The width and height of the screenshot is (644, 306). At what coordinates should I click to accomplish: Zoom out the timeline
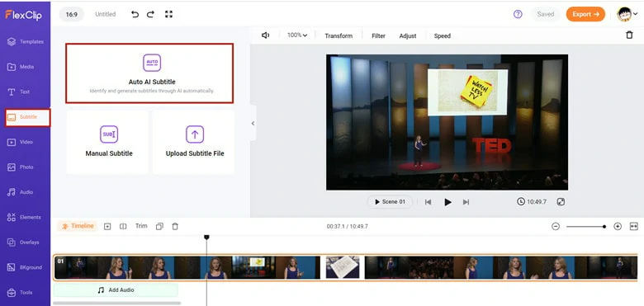556,227
